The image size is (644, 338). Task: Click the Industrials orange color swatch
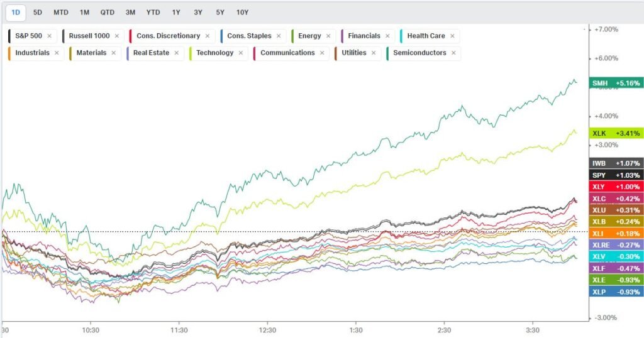(x=10, y=53)
